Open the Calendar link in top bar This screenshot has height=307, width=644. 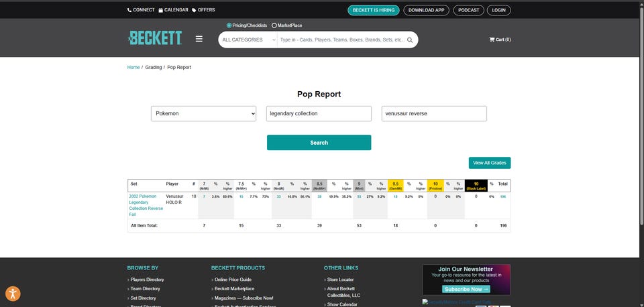pyautogui.click(x=173, y=10)
